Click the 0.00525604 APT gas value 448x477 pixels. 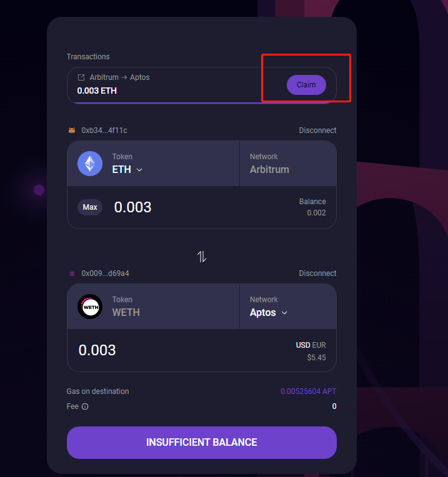coord(308,391)
